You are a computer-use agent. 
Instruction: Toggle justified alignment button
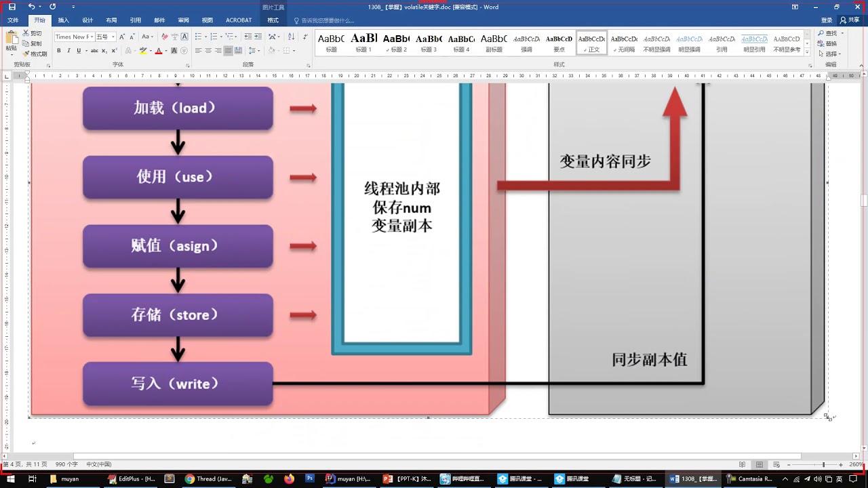[228, 51]
